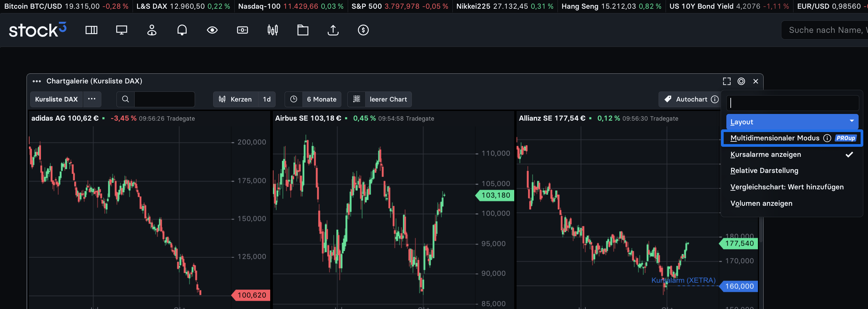
Task: Click the magnifier search icon in widget toolbar
Action: tap(125, 99)
